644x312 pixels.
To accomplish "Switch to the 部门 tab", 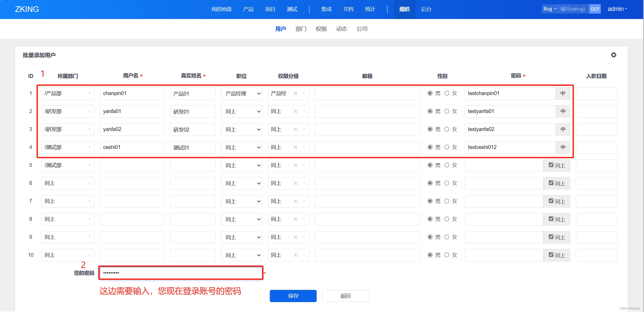I will click(x=301, y=29).
